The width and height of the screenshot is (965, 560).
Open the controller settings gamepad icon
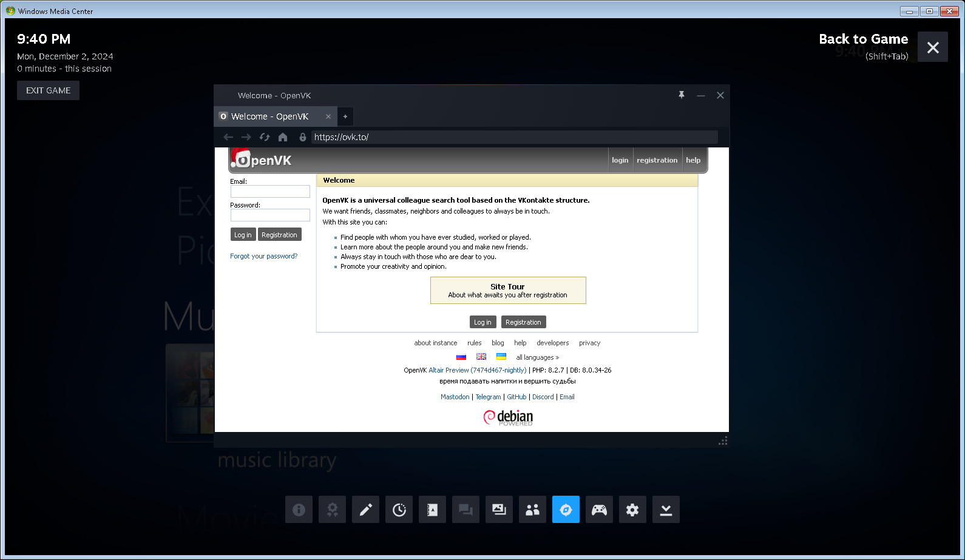599,510
